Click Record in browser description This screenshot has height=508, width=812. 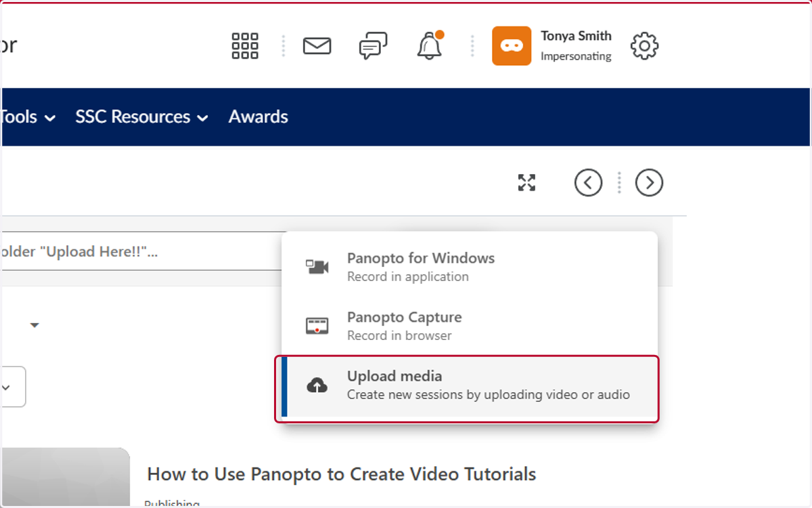tap(399, 335)
